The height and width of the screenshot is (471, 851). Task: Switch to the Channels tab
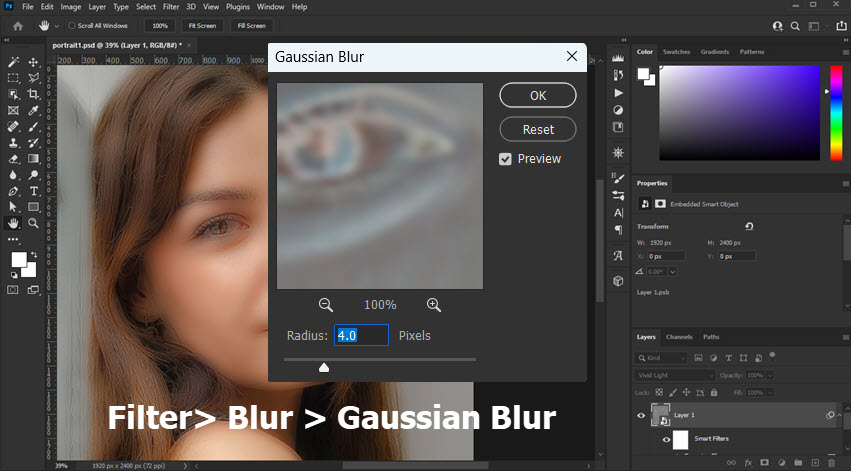click(x=679, y=337)
